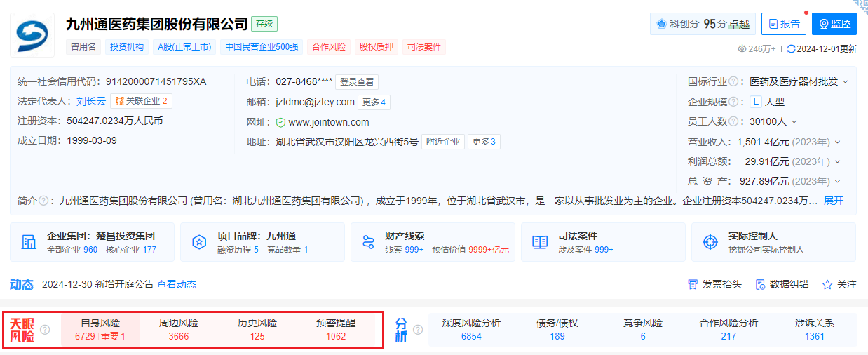Open 合作风险分析 217
This screenshot has height=355, width=868.
pyautogui.click(x=728, y=330)
